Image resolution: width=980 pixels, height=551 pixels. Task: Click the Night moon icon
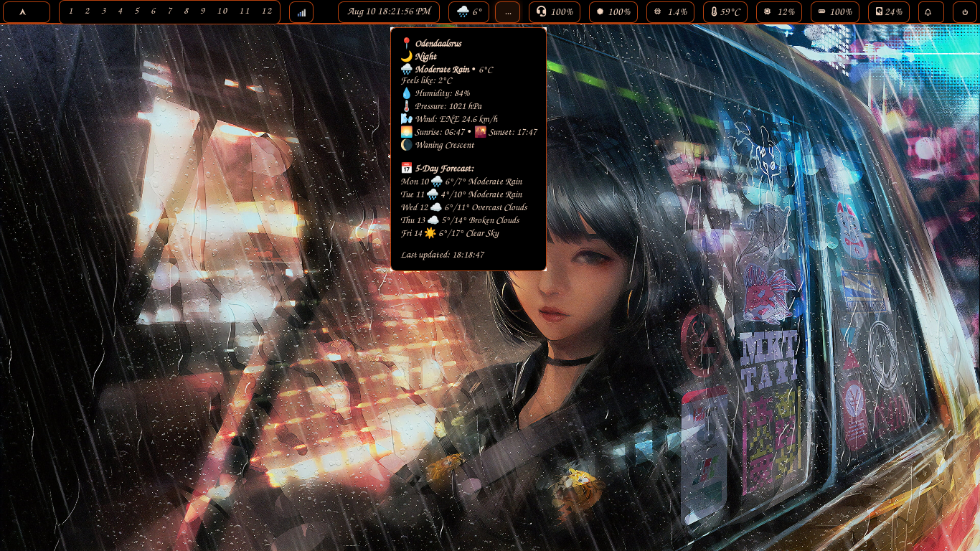[406, 57]
